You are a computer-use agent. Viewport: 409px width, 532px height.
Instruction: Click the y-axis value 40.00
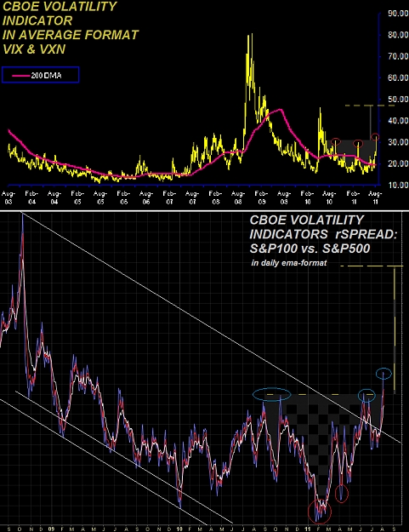coord(398,121)
